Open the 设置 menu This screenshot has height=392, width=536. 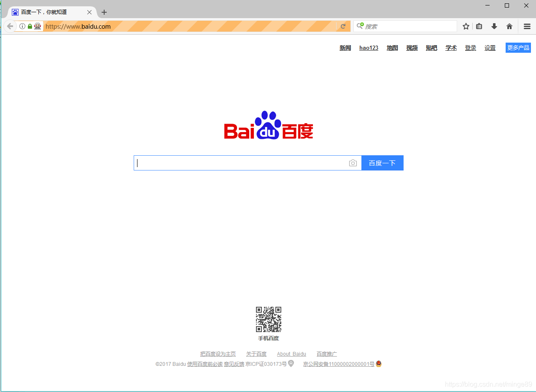(490, 48)
